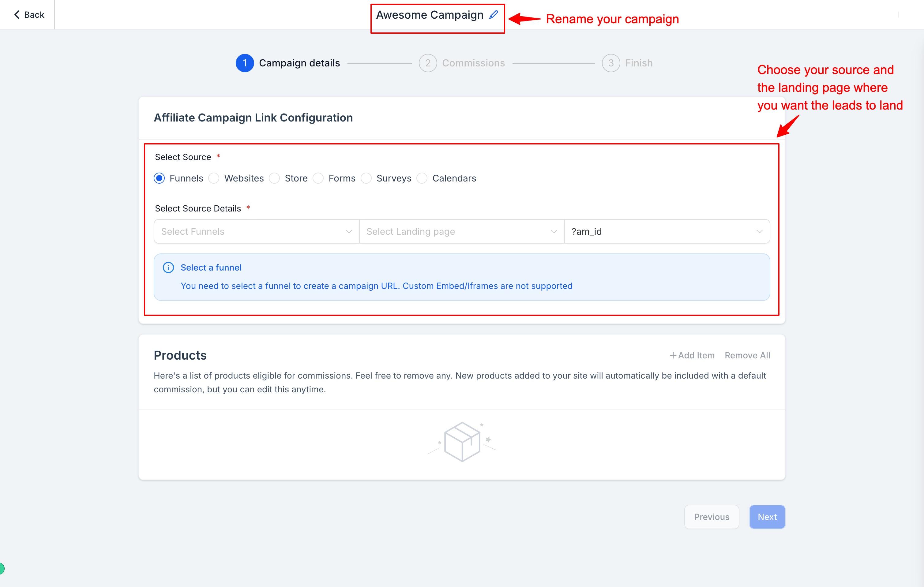924x587 pixels.
Task: Select the Websites source radio button
Action: (214, 178)
